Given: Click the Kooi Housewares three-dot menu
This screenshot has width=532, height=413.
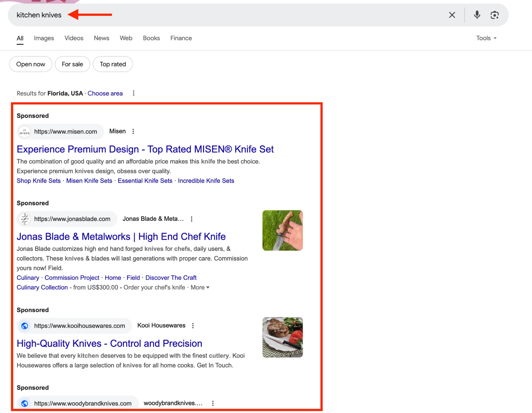Looking at the screenshot, I should tap(193, 325).
